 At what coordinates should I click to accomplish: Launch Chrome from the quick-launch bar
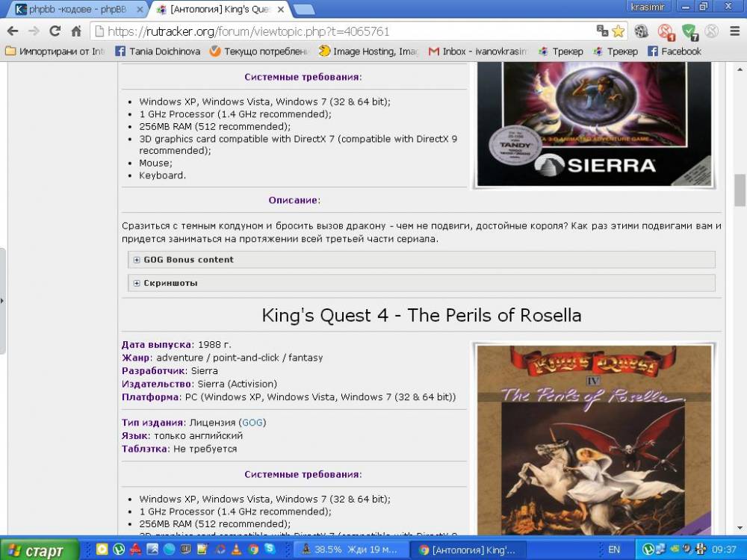(253, 550)
